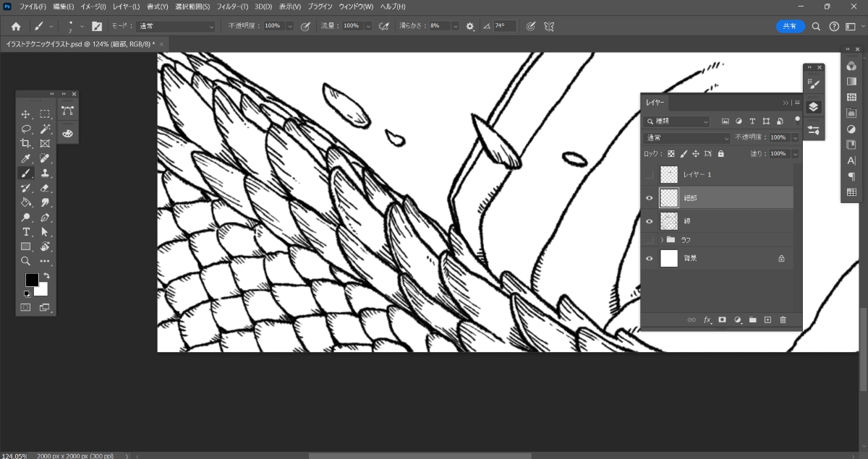Hide the 背景 layer
Viewport: 868px width, 459px height.
pyautogui.click(x=649, y=258)
